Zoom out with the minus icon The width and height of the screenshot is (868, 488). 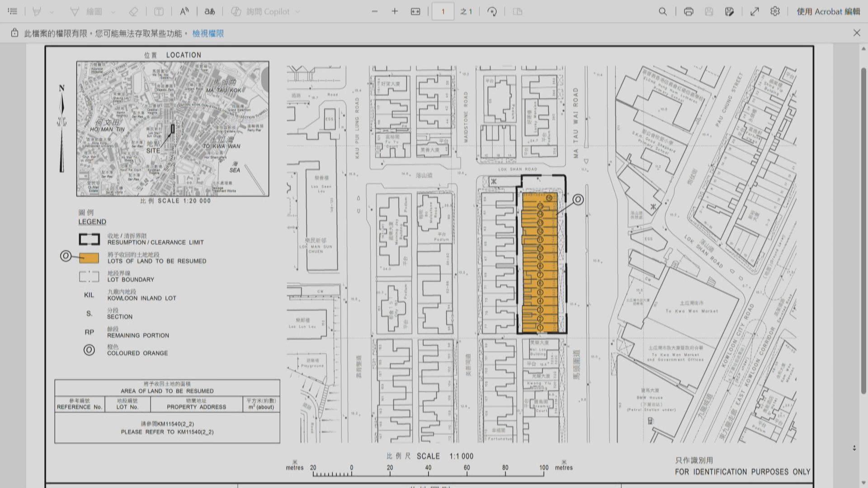coord(374,11)
